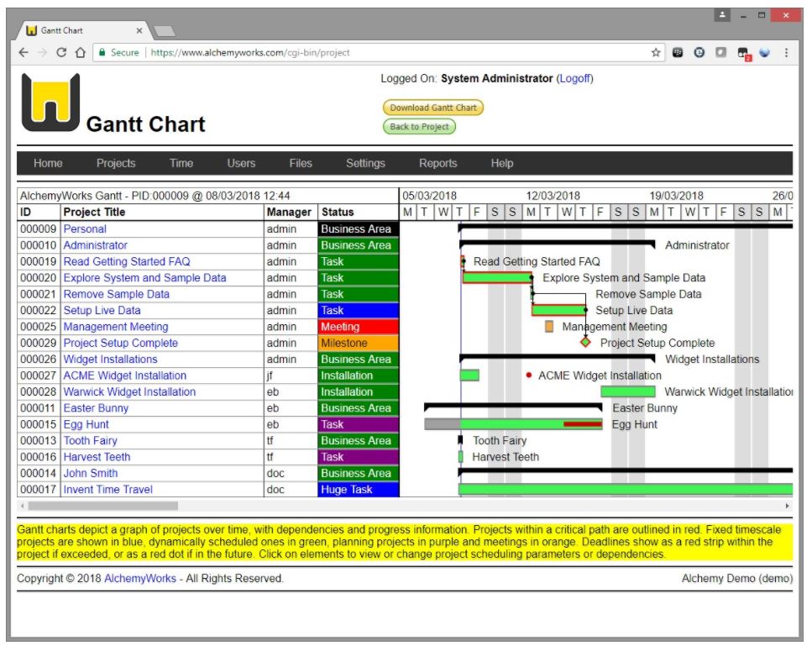Open Easter Bunny project link
Viewport: 812px width, 651px height.
(x=96, y=408)
